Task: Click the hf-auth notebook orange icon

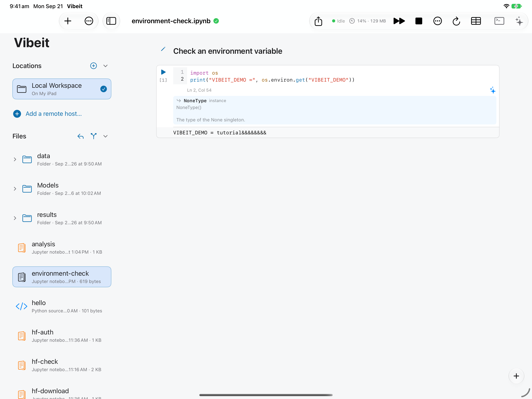Action: pyautogui.click(x=22, y=336)
